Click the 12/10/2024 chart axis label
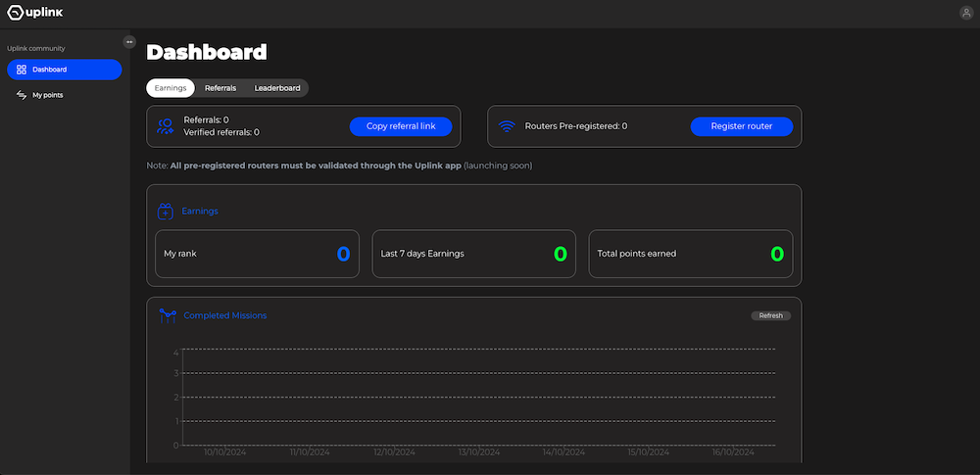Image resolution: width=980 pixels, height=475 pixels. (x=394, y=452)
